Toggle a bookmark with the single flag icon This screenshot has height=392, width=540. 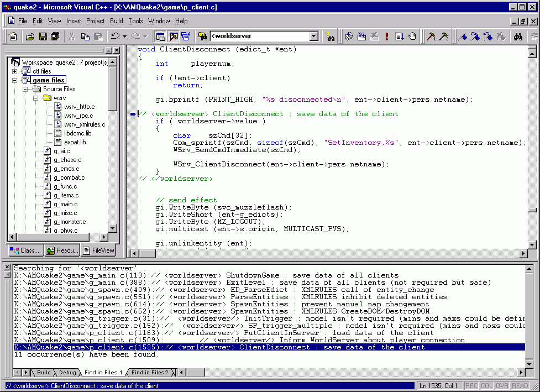(x=463, y=36)
